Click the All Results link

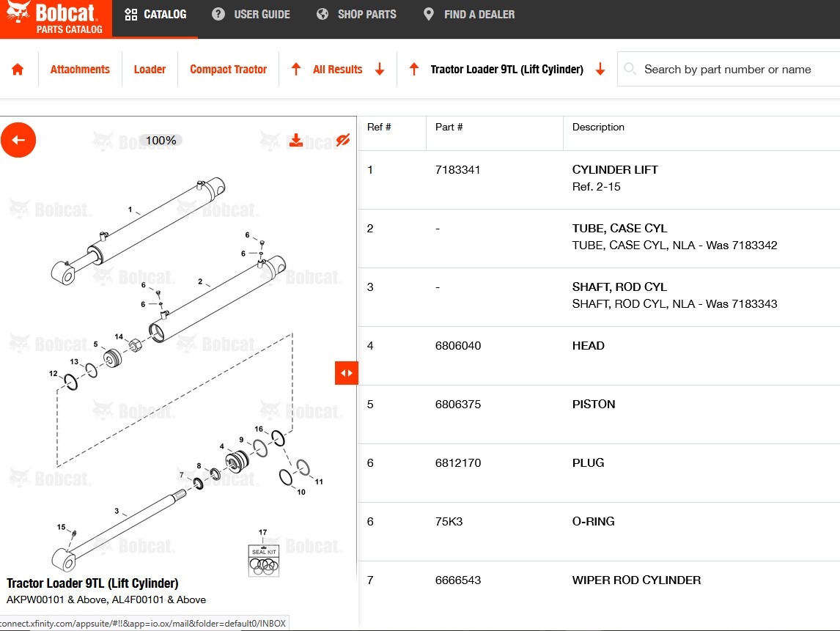coord(337,69)
